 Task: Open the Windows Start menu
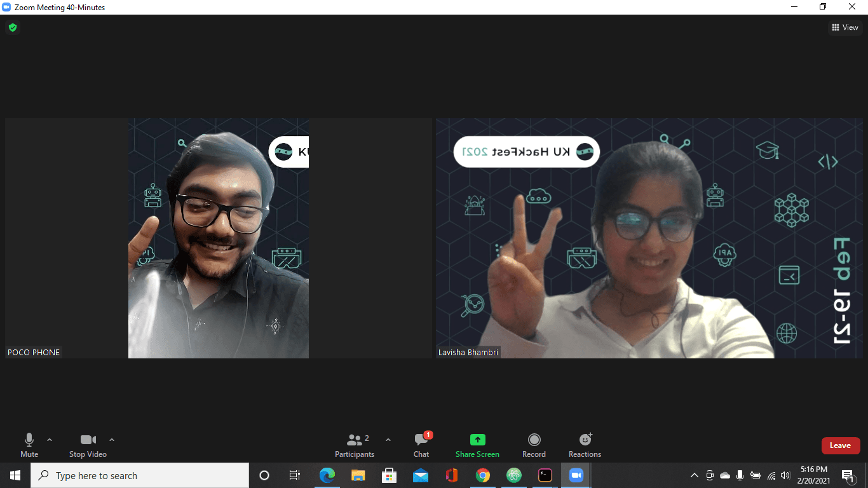coord(15,475)
